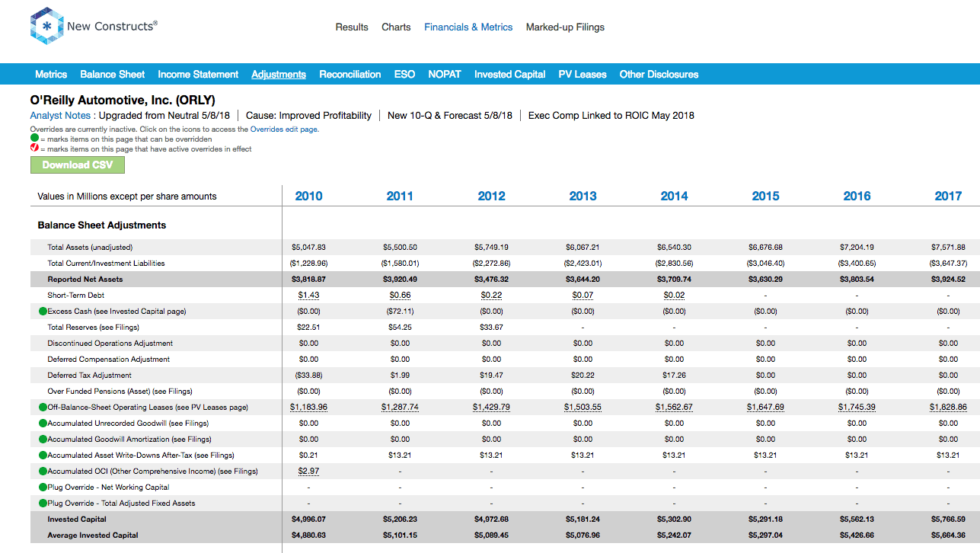The image size is (980, 553).
Task: Click green override dot beside Excess Cash
Action: [x=43, y=311]
